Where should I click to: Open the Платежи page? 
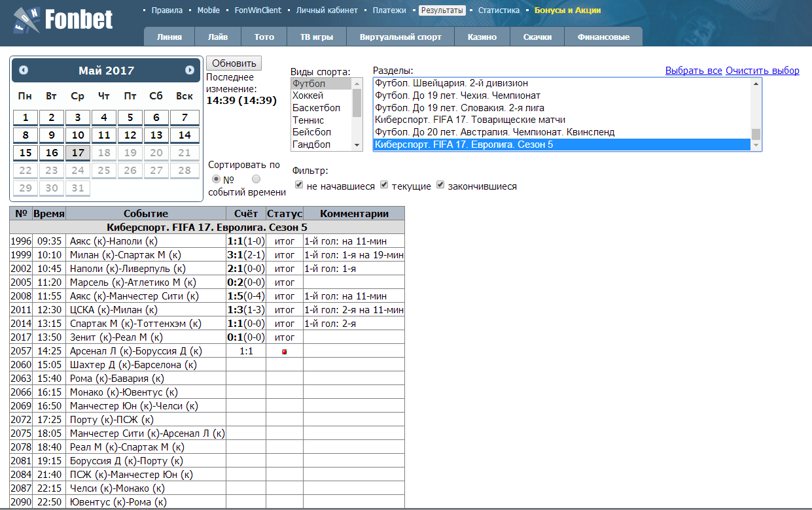coord(389,10)
